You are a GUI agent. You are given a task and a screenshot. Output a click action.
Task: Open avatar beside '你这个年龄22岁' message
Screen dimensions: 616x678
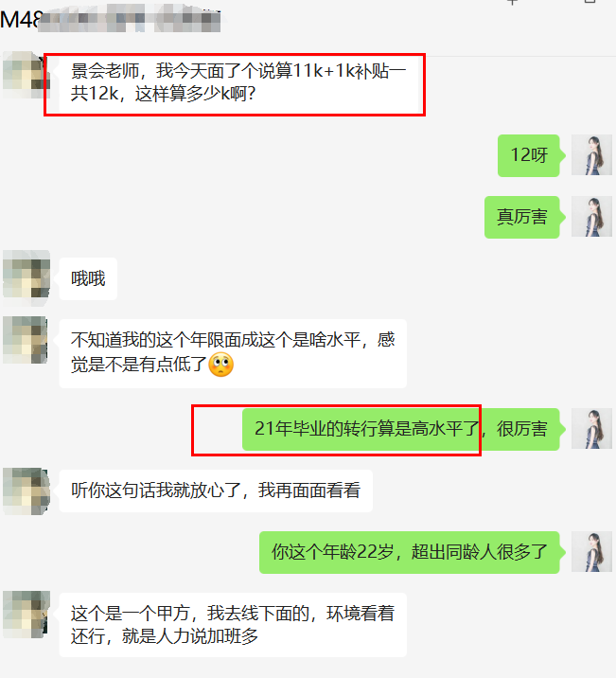tap(591, 551)
